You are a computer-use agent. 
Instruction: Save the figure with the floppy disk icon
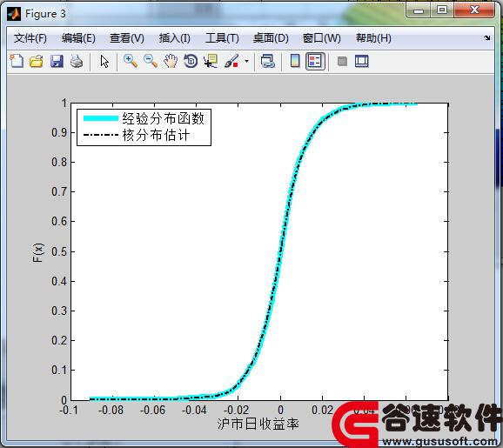coord(57,61)
